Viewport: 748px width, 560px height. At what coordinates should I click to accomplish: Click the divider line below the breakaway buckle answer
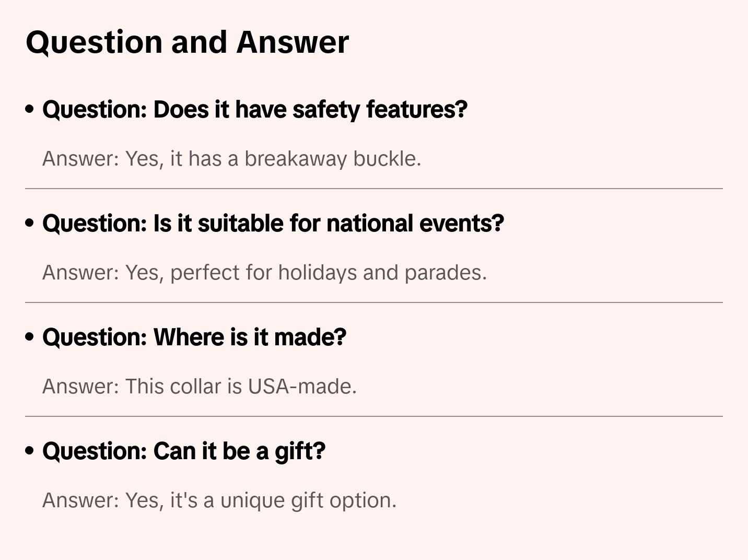[374, 189]
